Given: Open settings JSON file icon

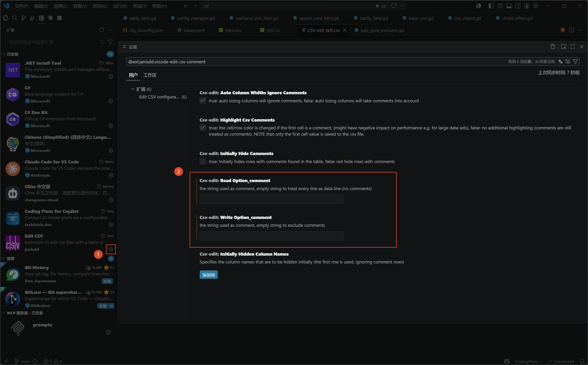Looking at the screenshot, I should (553, 47).
